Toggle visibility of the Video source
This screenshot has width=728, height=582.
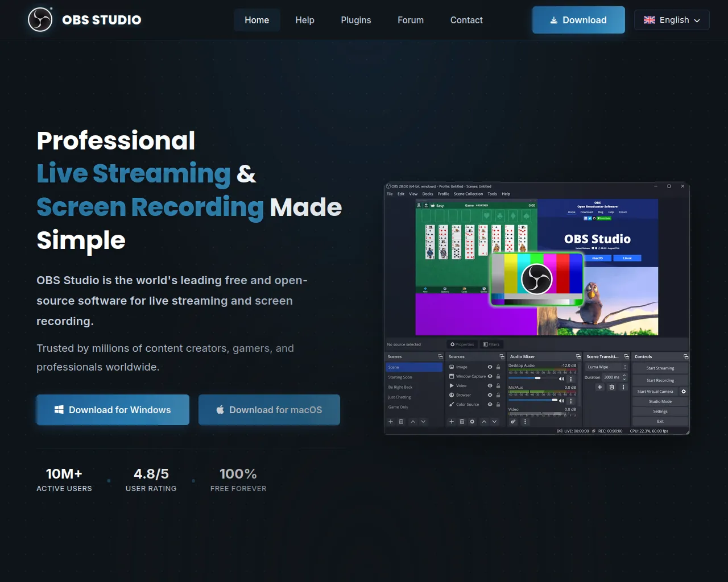click(490, 386)
